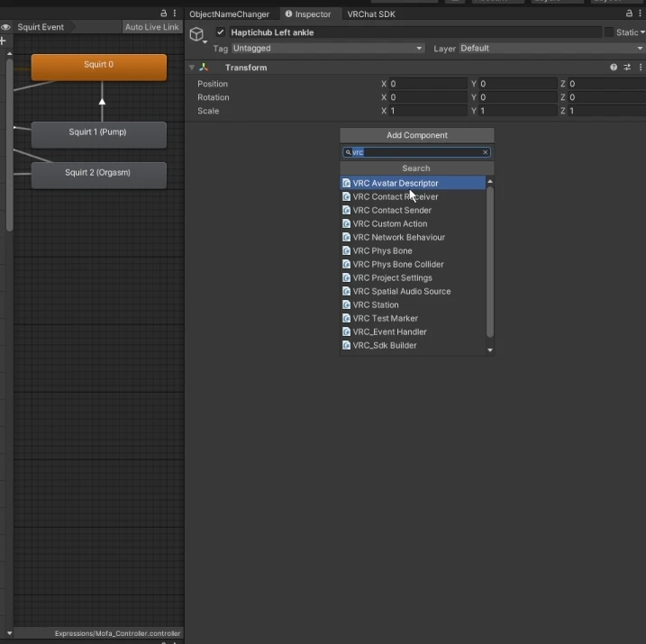This screenshot has height=644, width=646.
Task: Toggle the Haptichub Left ankle active checkbox
Action: click(221, 32)
